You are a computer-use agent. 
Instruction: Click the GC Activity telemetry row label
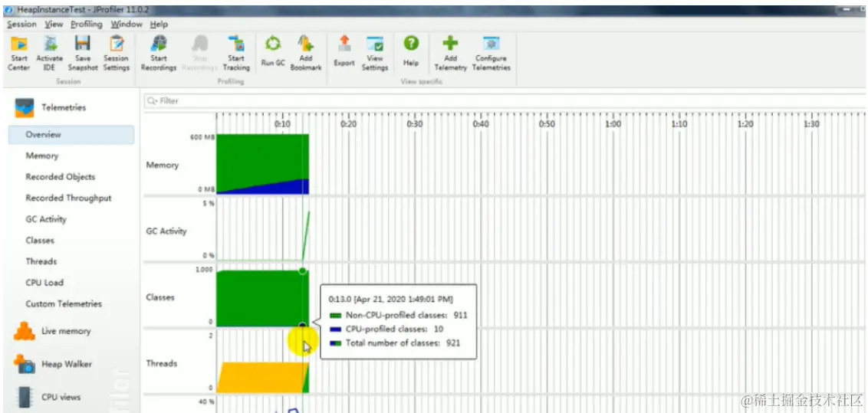point(166,231)
